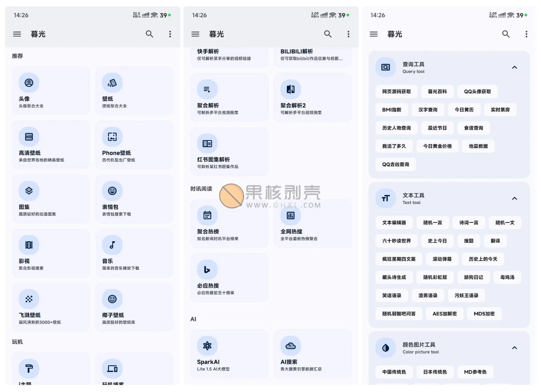Tap the 六十秒读世界 chip
The width and height of the screenshot is (541, 392).
click(396, 241)
